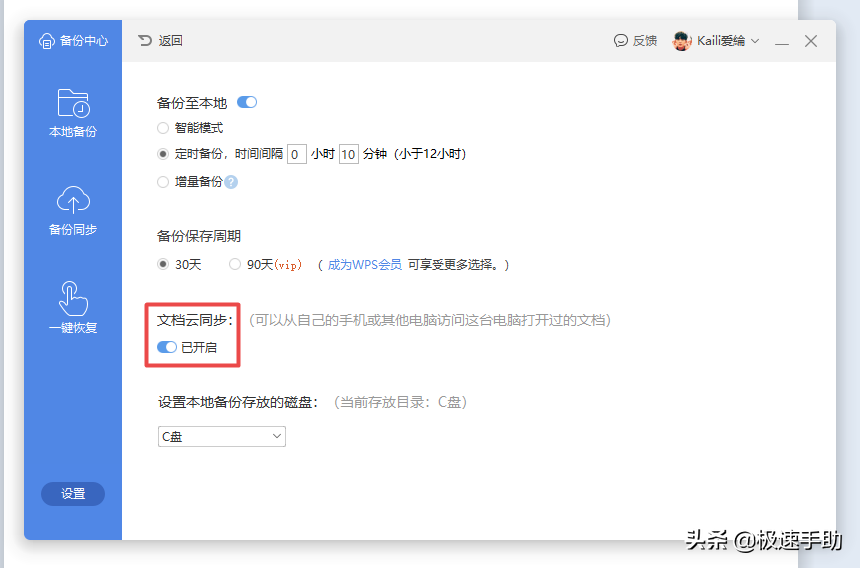The image size is (860, 568).
Task: Open the 成为WPS会员 link
Action: pyautogui.click(x=365, y=265)
